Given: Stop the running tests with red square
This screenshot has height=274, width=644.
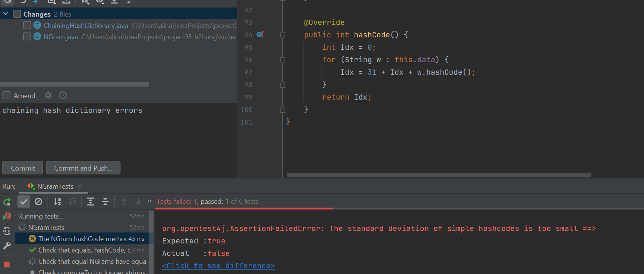Looking at the screenshot, I should click(x=7, y=265).
